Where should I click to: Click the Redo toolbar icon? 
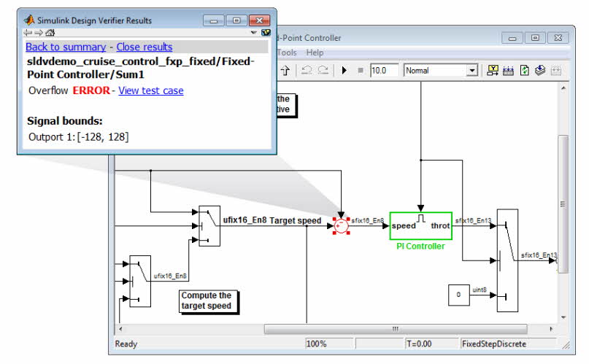click(323, 70)
